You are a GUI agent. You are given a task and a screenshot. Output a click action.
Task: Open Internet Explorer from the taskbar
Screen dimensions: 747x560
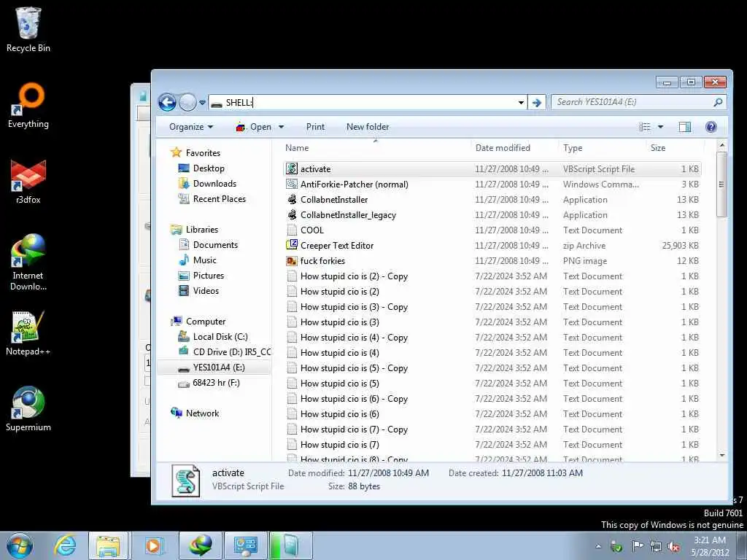[64, 545]
